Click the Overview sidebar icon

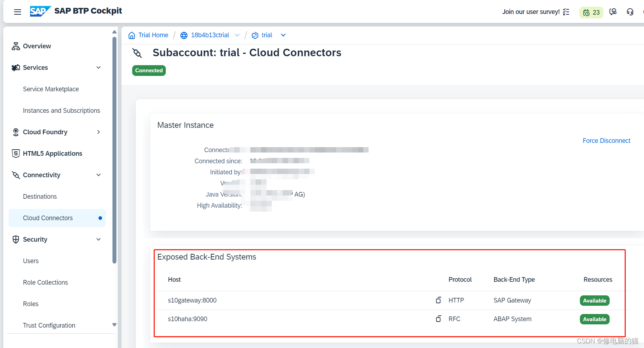(x=16, y=46)
